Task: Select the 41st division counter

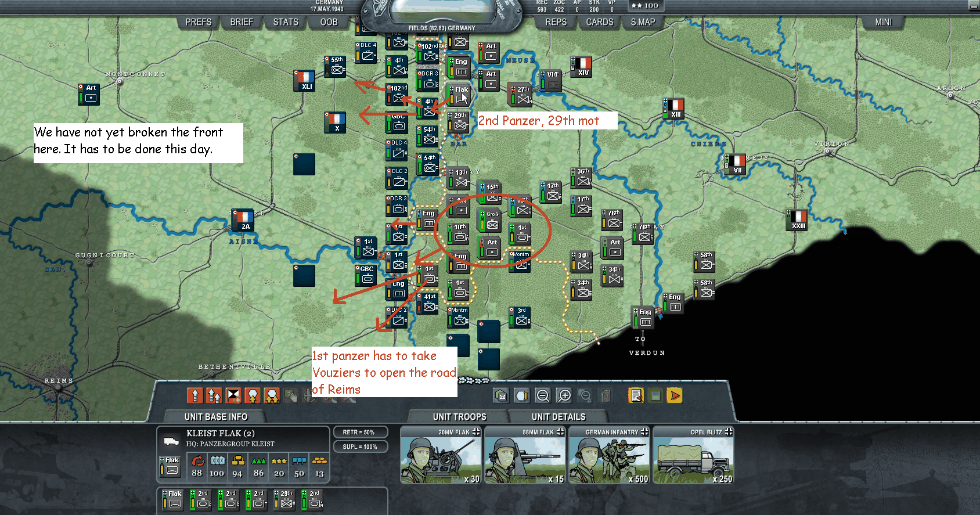Action: (428, 304)
